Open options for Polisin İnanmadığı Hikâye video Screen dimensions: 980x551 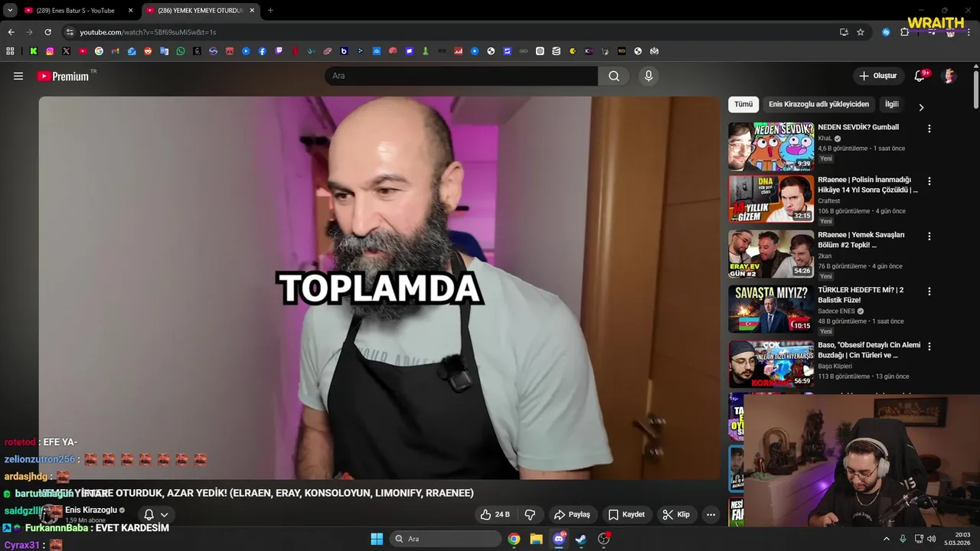coord(929,181)
